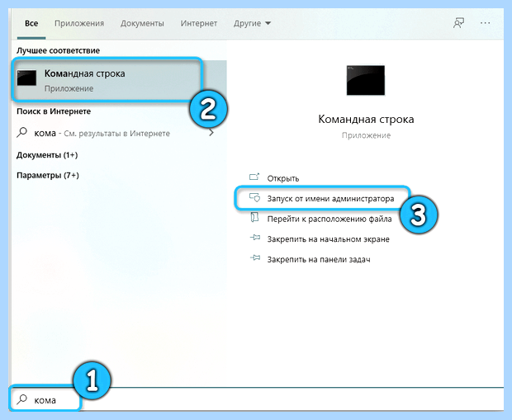The width and height of the screenshot is (512, 420).
Task: Click the search magnifier in the search box
Action: [x=21, y=399]
